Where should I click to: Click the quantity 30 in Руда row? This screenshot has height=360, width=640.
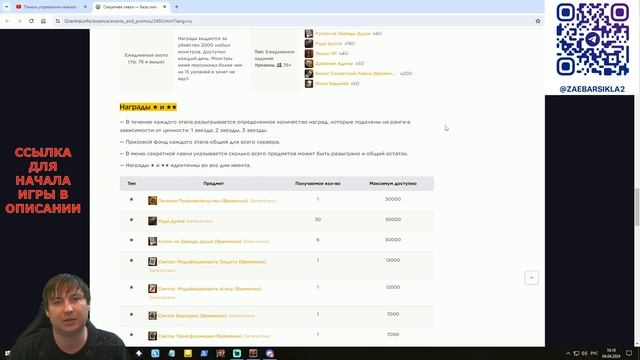[x=318, y=220]
